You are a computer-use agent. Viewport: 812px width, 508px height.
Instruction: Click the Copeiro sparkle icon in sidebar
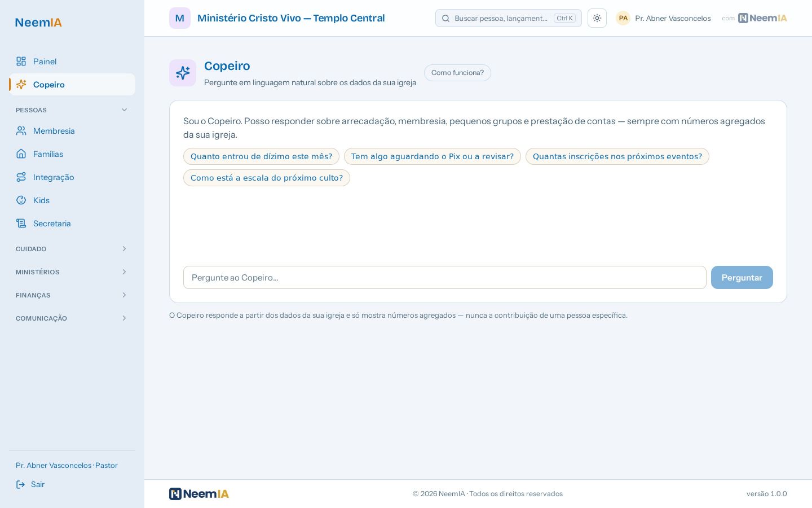(21, 85)
